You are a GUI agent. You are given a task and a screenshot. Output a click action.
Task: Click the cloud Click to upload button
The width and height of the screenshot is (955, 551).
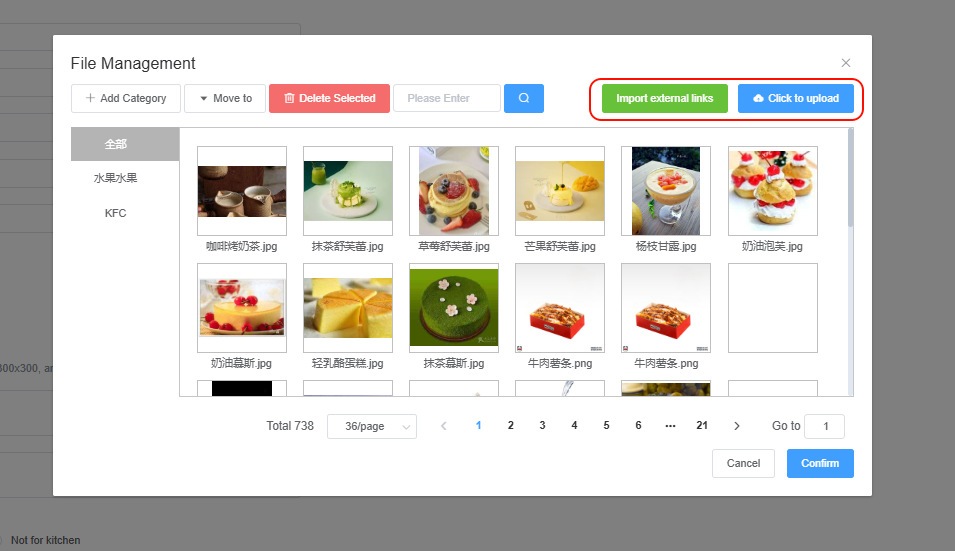[795, 98]
